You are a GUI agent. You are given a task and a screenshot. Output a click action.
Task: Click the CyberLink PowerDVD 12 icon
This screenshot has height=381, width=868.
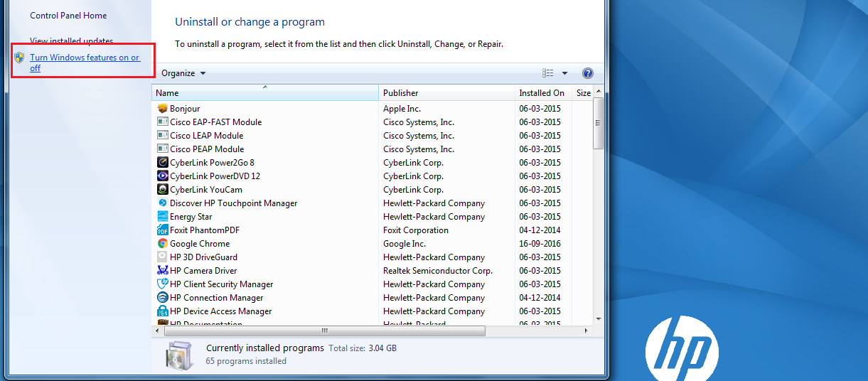(x=163, y=176)
